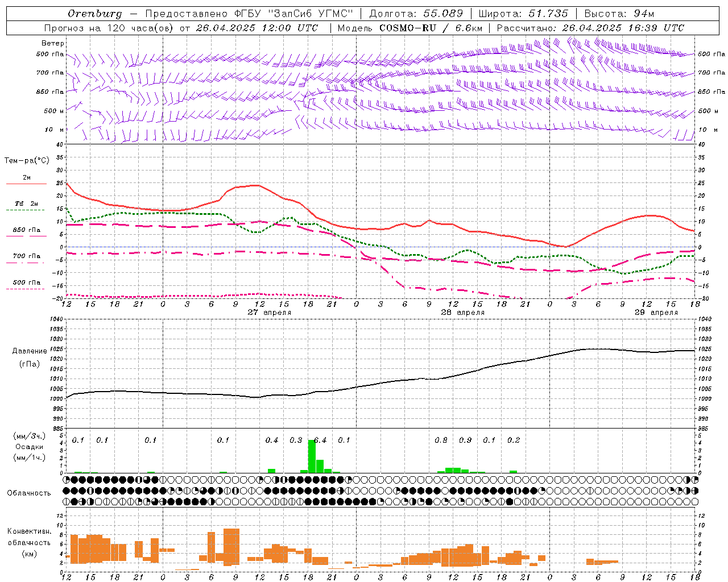Click the "Осадки" precipitation label
Image resolution: width=728 pixels, height=582 pixels.
tap(30, 447)
